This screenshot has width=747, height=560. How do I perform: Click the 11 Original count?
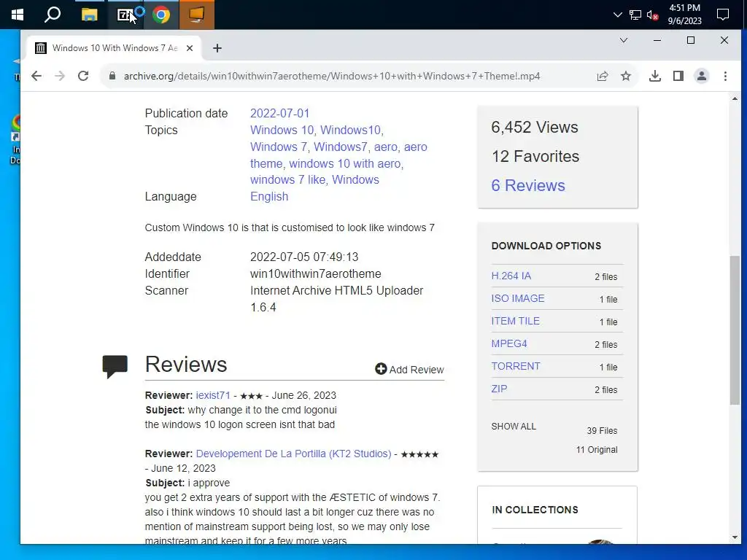tap(597, 449)
